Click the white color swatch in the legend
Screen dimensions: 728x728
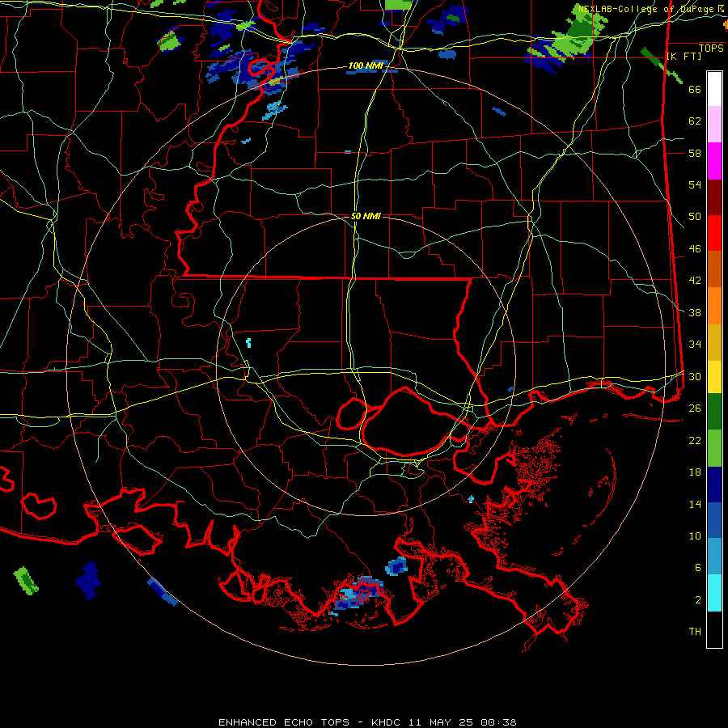pyautogui.click(x=714, y=89)
